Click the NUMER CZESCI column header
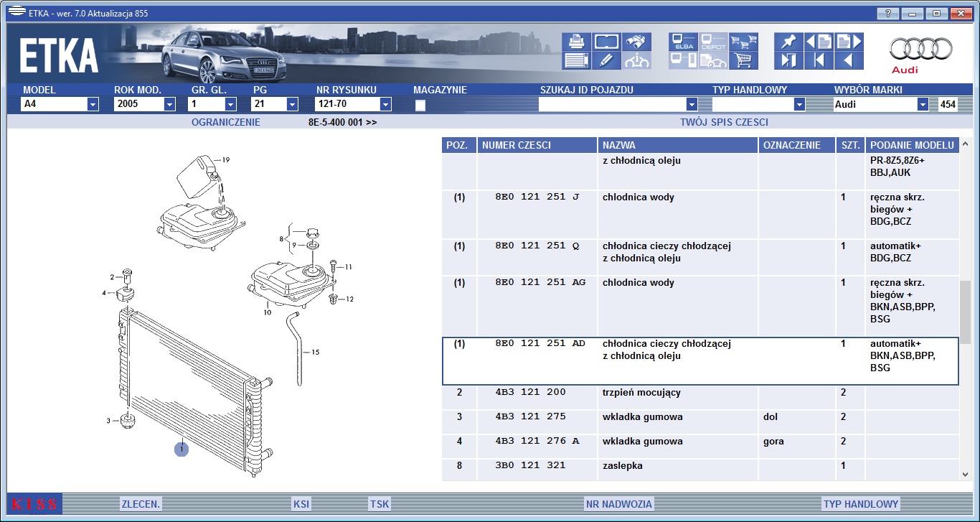Viewport: 980px width, 522px height. [x=537, y=145]
